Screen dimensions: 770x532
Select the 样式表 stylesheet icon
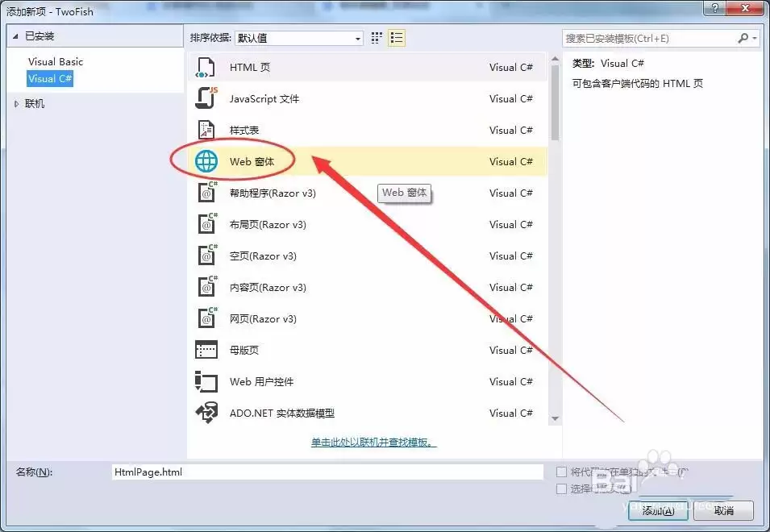click(x=206, y=130)
